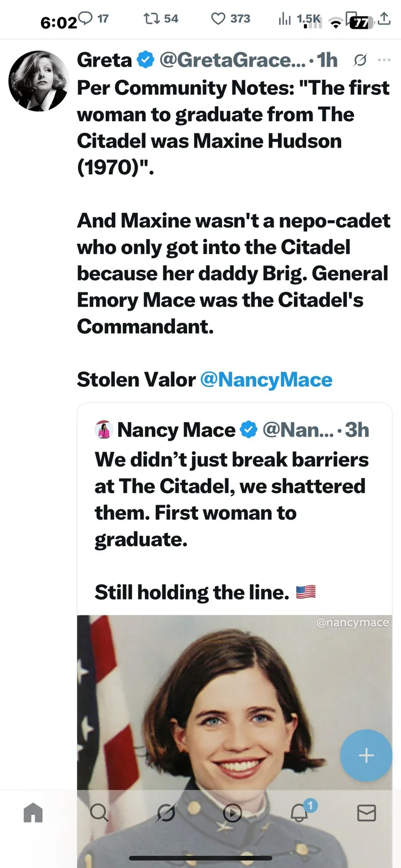Tap the Grok icon beside Greta's timestamp
The height and width of the screenshot is (868, 401).
pos(359,60)
